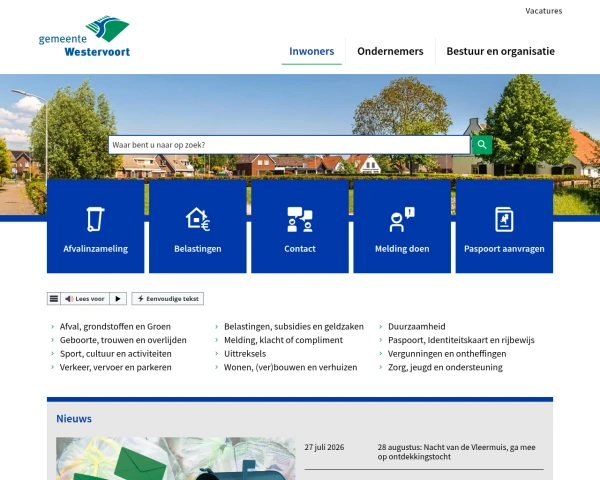Start Lees voor audio playback
The image size is (600, 480).
tap(118, 299)
